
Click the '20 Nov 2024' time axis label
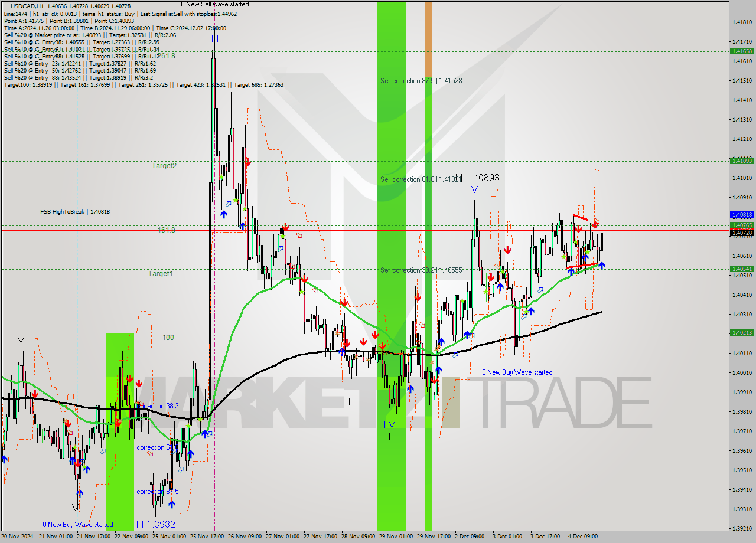coord(18,537)
